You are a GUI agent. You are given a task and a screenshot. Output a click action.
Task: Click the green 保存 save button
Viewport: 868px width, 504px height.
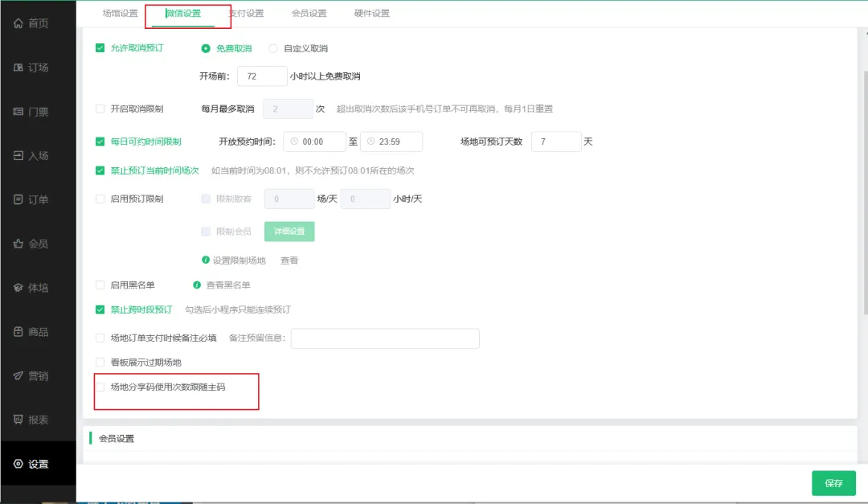coord(833,483)
